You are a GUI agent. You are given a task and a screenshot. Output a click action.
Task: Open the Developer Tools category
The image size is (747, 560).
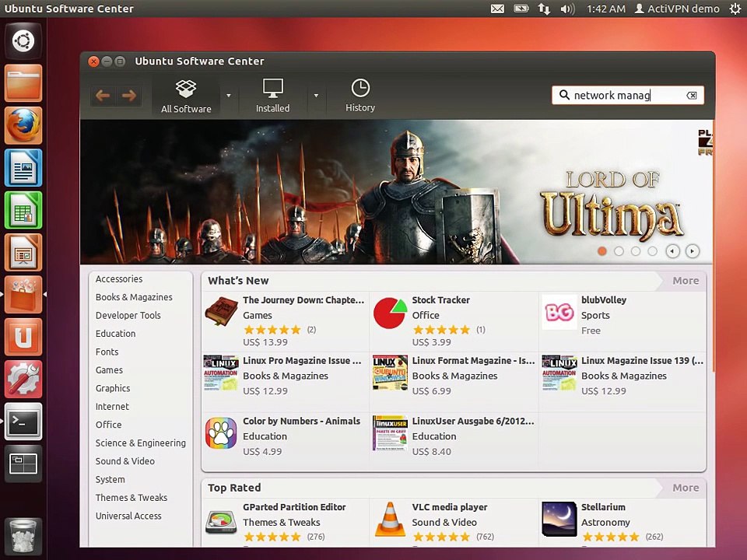(128, 315)
